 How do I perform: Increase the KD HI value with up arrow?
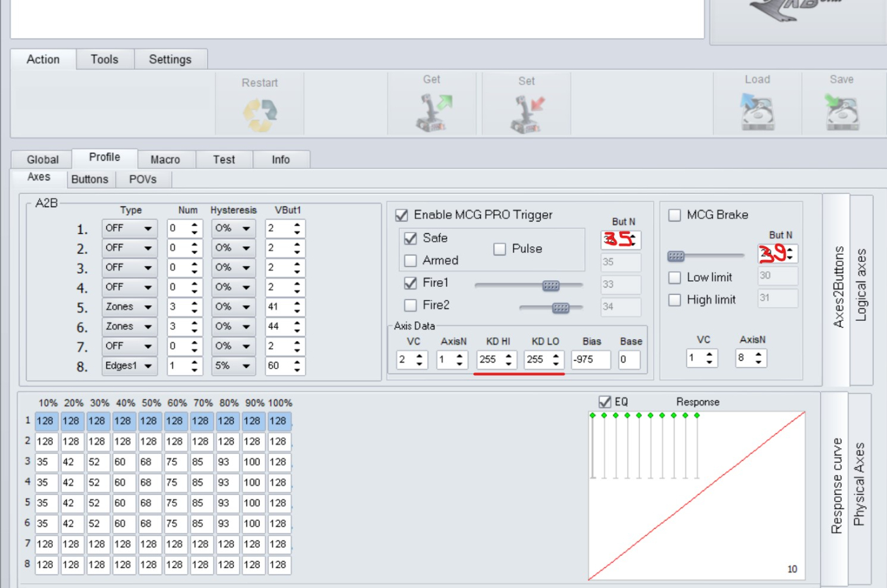(x=509, y=355)
